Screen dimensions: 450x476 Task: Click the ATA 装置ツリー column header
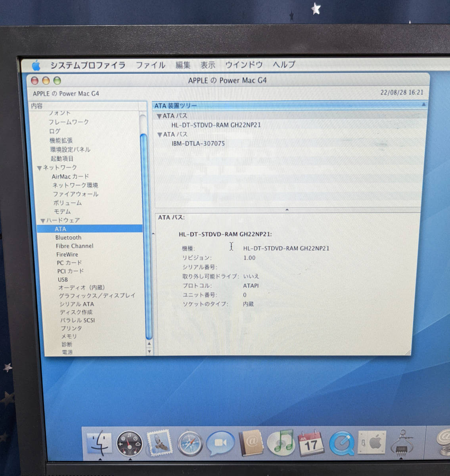(290, 106)
